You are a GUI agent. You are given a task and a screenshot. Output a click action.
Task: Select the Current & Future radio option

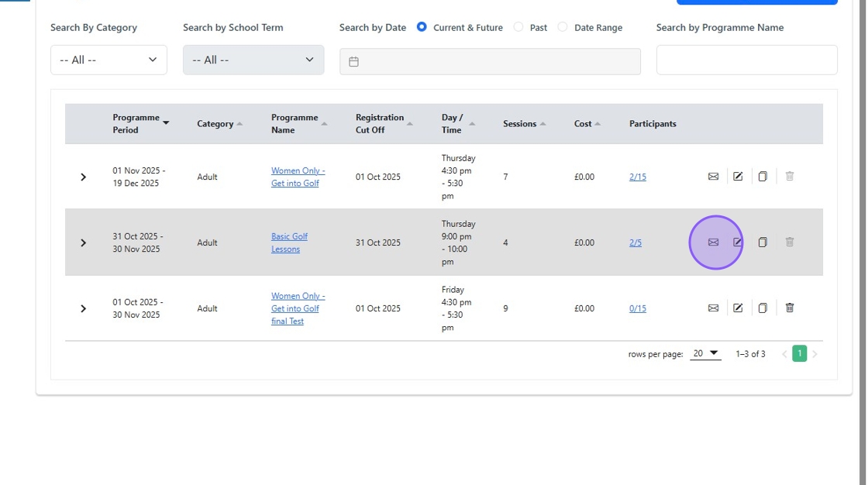[x=422, y=27]
